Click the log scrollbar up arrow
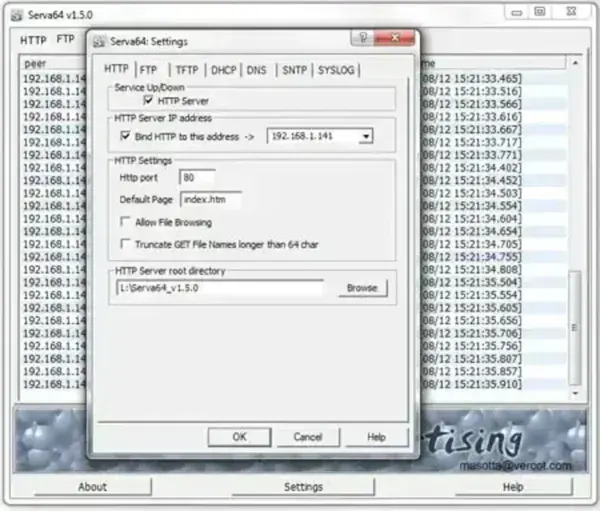This screenshot has width=600, height=511. [x=575, y=63]
